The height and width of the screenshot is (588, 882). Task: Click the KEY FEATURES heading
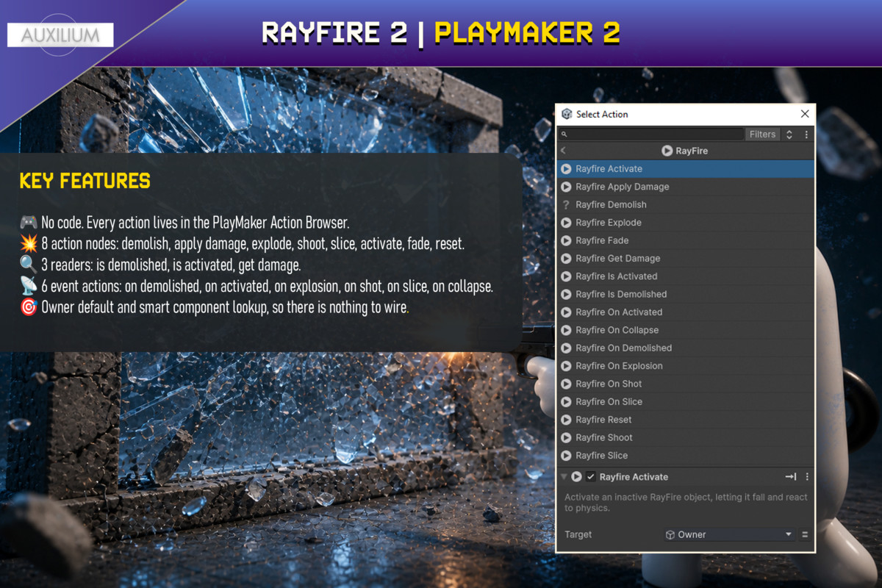point(85,181)
